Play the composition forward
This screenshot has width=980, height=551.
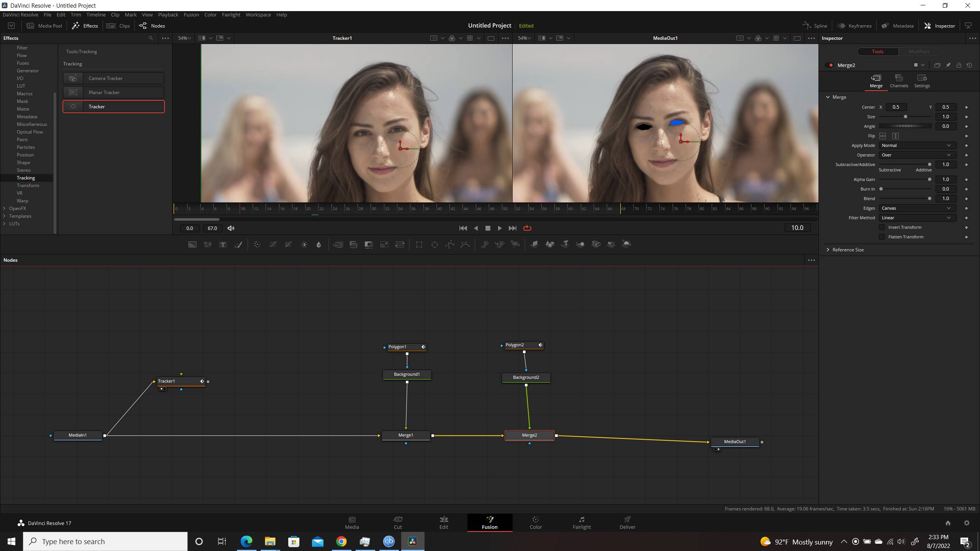point(500,228)
